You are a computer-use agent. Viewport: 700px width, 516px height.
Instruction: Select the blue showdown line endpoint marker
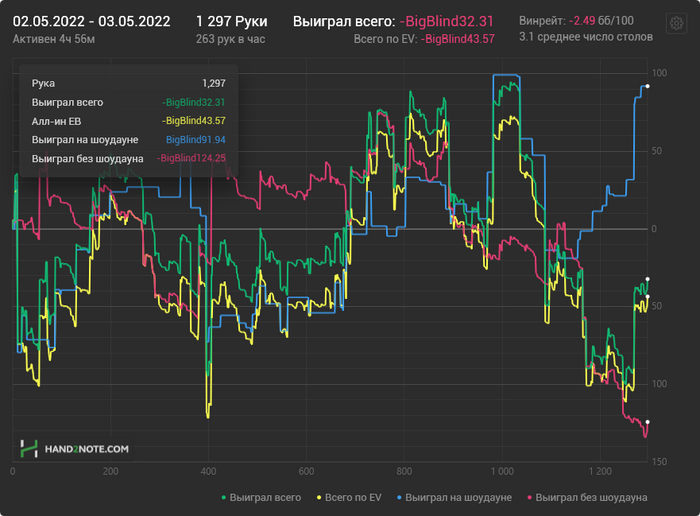click(647, 86)
